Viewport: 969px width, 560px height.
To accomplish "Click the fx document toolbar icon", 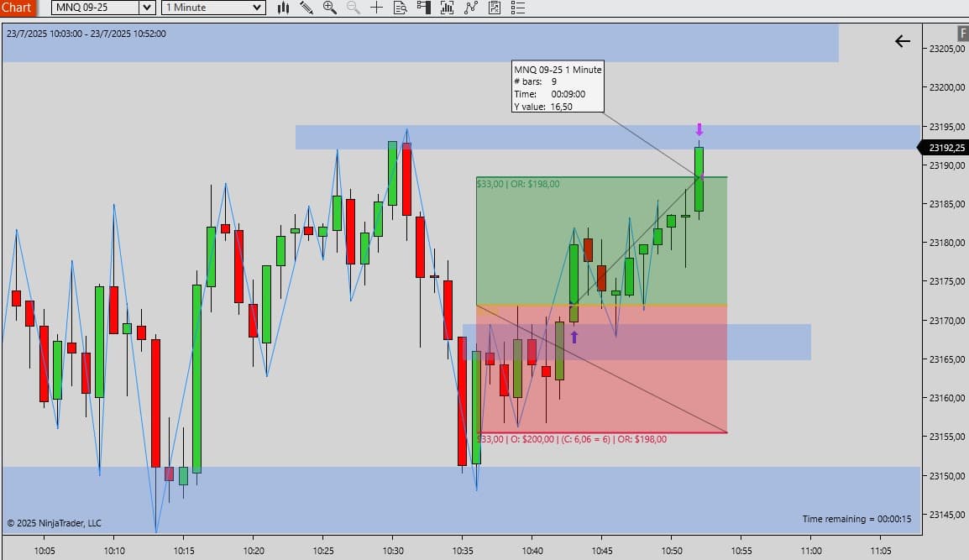I will point(494,8).
